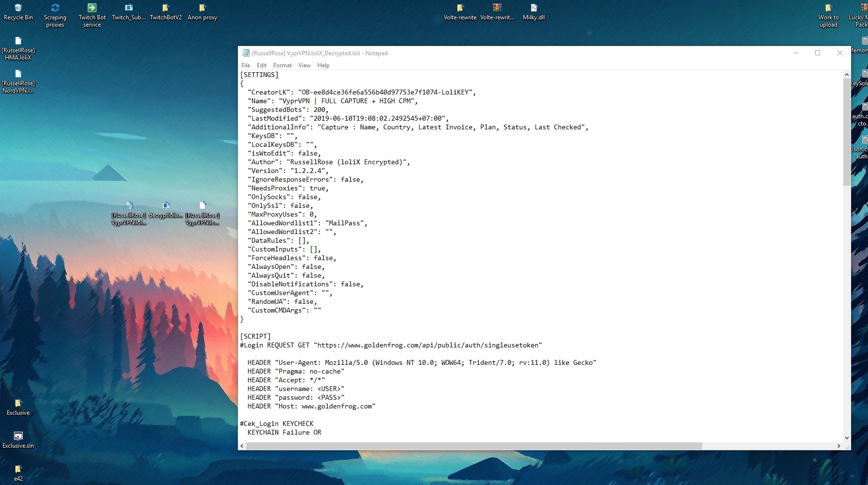Viewport: 868px width, 485px height.
Task: Click the "CreatorLK" key line
Action: (x=362, y=92)
